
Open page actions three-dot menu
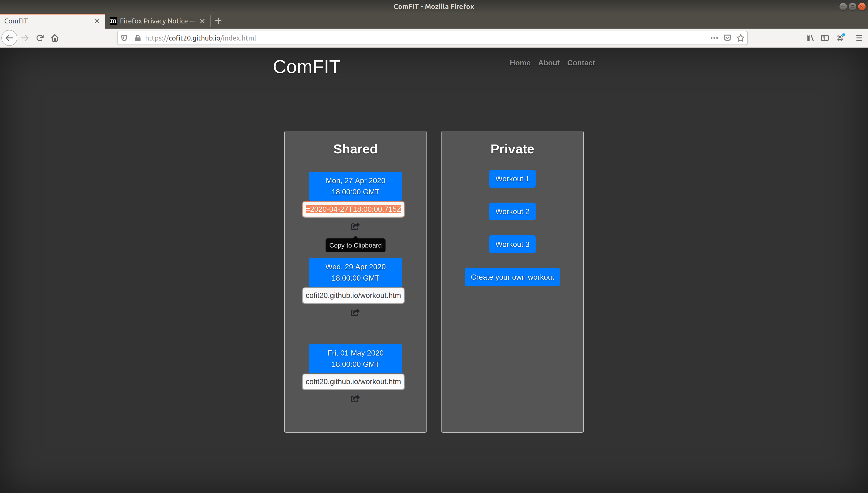click(x=714, y=38)
